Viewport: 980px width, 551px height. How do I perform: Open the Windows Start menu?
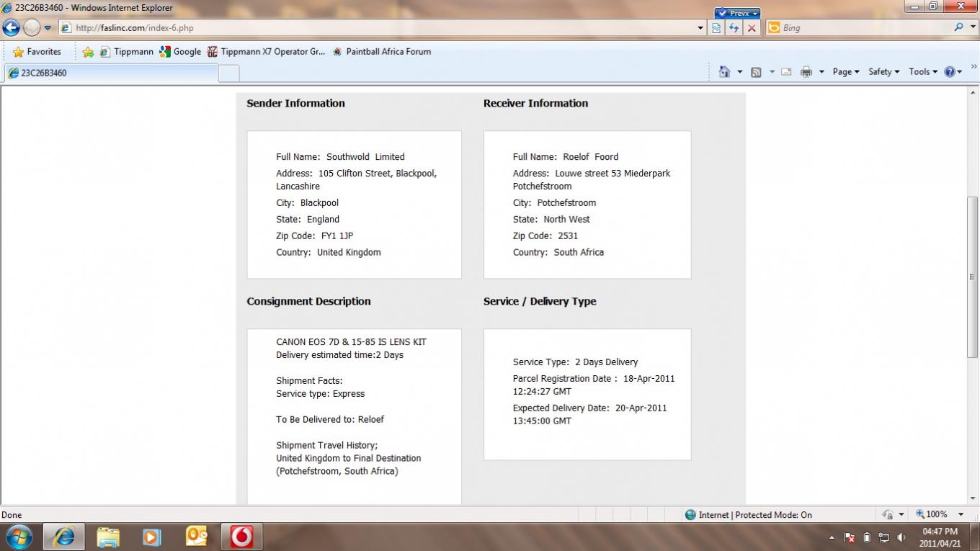[19, 537]
